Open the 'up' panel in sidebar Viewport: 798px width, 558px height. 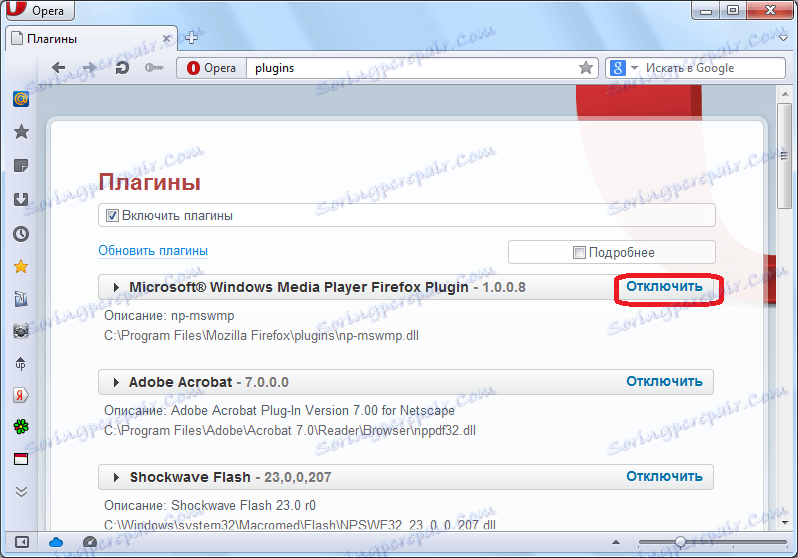coord(21,364)
